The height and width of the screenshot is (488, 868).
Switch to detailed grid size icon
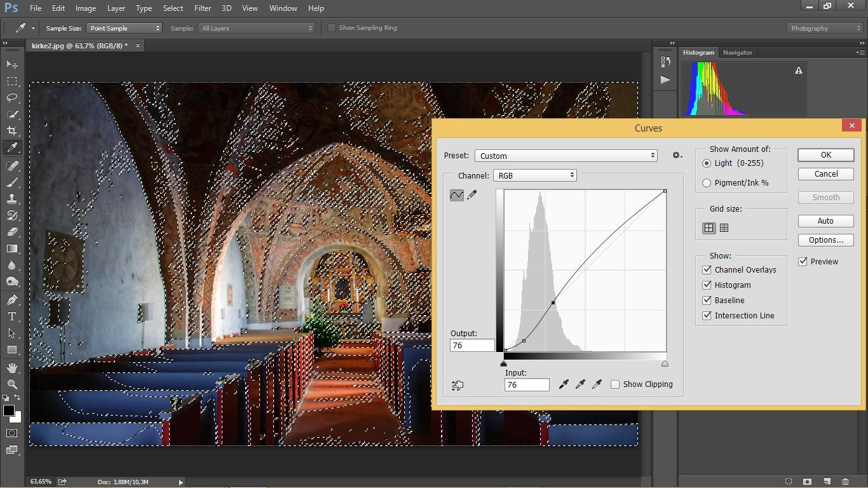(x=724, y=228)
